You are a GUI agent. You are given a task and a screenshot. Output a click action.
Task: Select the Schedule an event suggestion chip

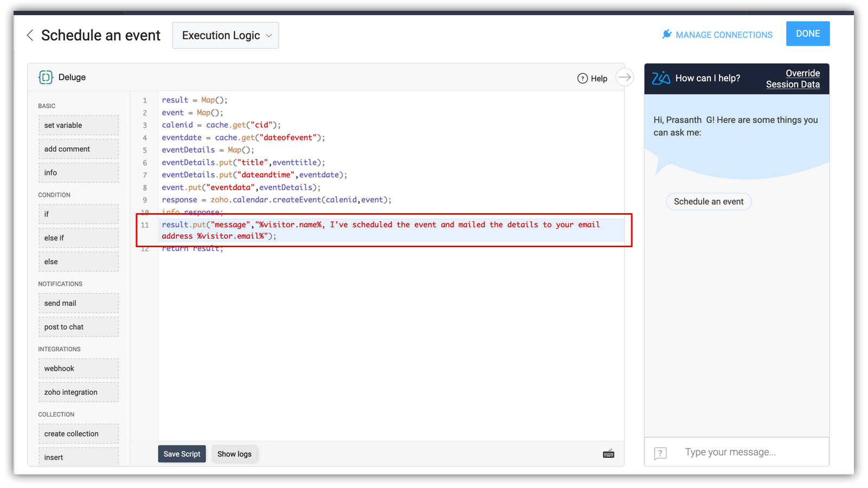709,202
